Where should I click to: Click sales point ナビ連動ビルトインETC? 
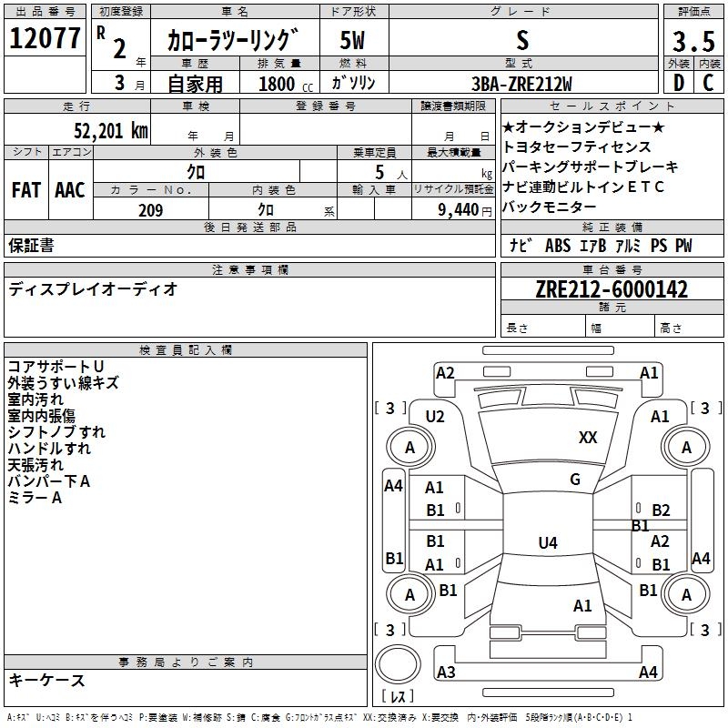(x=583, y=187)
